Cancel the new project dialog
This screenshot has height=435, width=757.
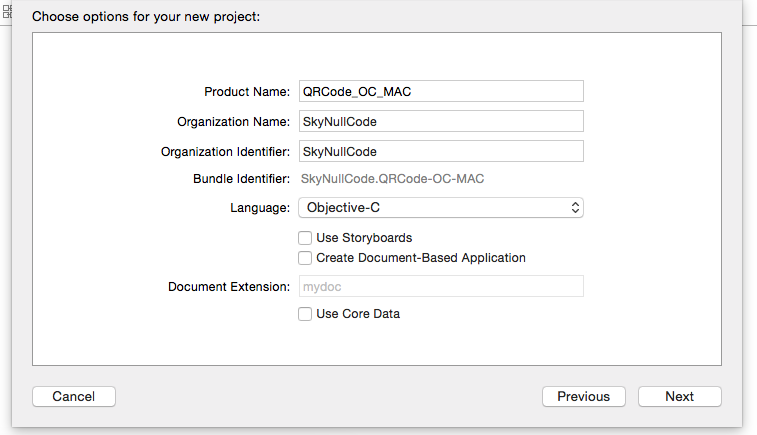(74, 396)
